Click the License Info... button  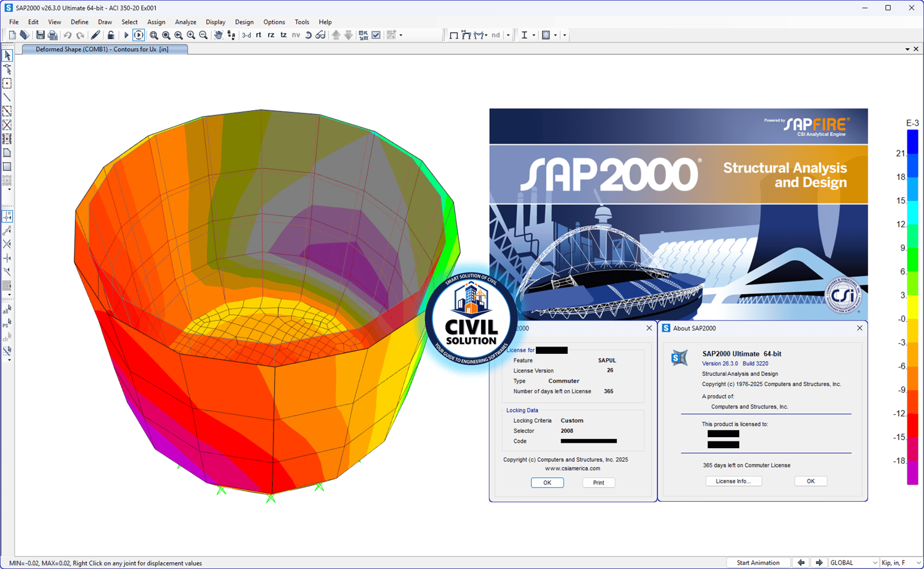(733, 481)
